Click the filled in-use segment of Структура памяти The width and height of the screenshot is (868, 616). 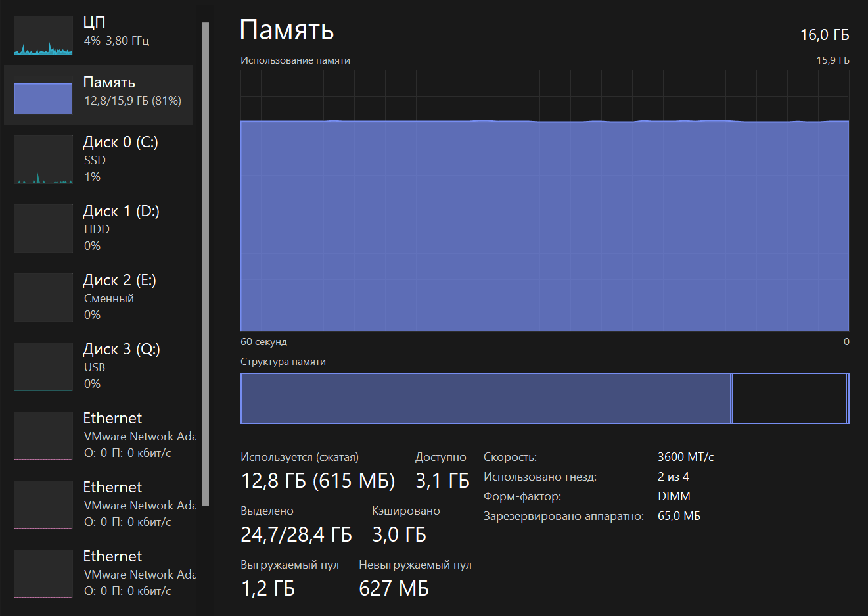point(485,398)
